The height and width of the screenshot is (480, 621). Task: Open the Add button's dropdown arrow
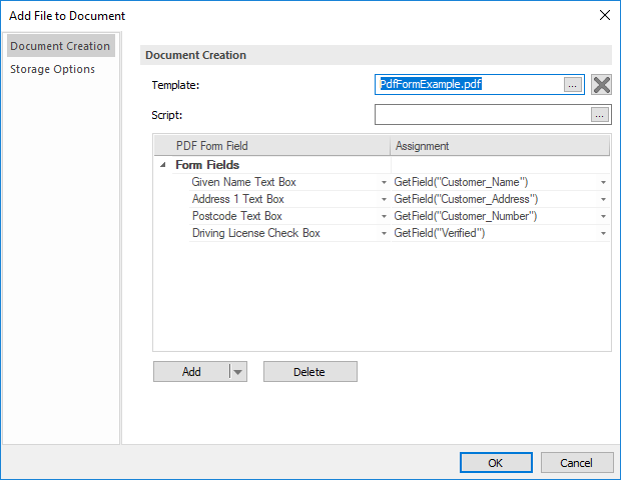coord(238,372)
